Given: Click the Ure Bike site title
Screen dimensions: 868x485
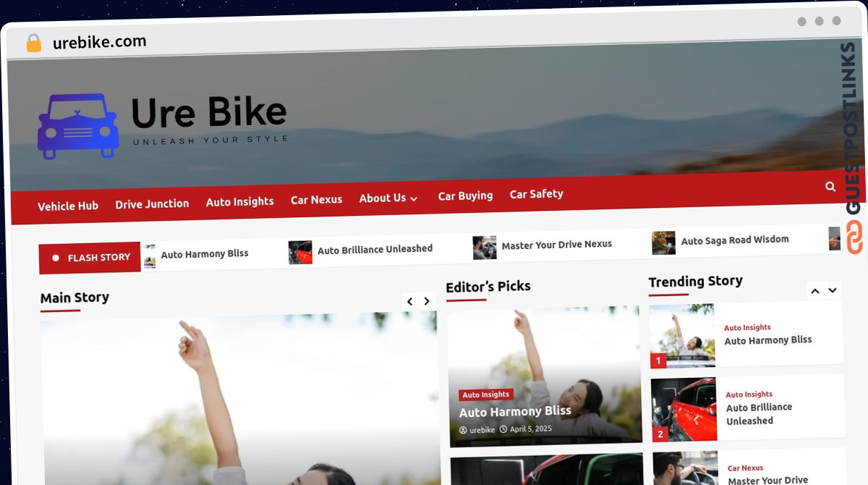Looking at the screenshot, I should [209, 112].
